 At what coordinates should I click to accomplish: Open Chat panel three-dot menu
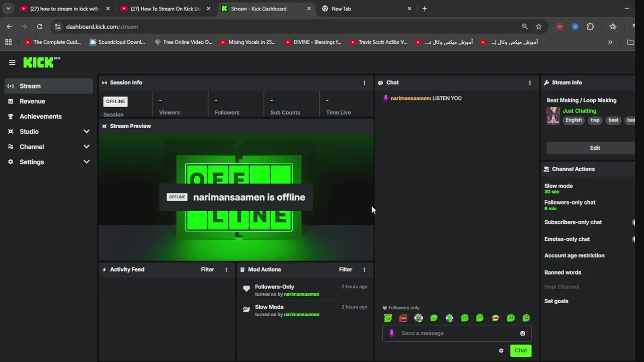click(529, 82)
